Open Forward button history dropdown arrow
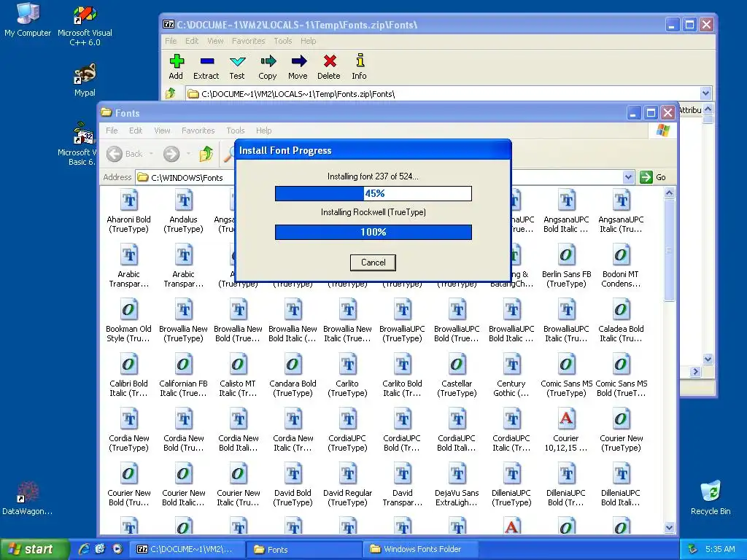 (x=188, y=154)
